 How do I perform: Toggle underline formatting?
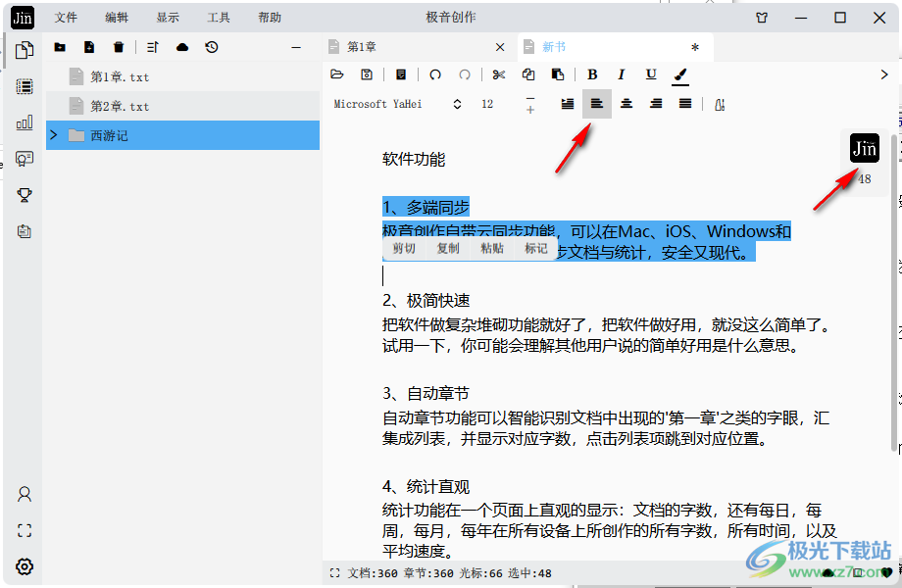[651, 74]
